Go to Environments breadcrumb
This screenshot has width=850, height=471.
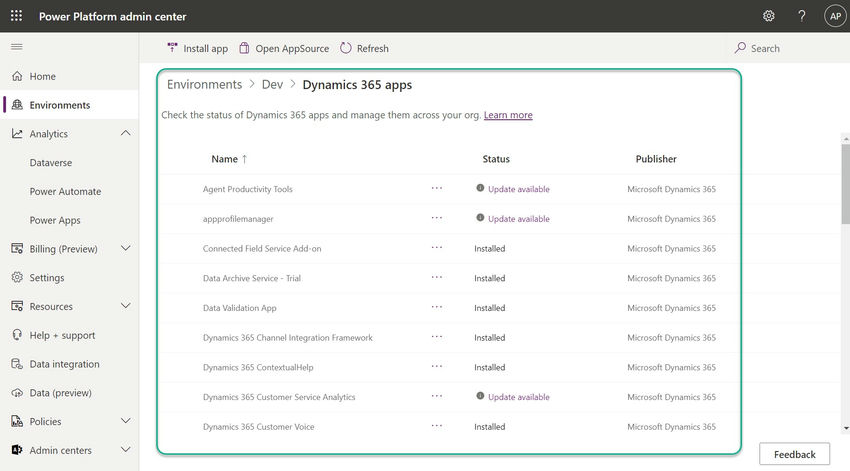pyautogui.click(x=204, y=85)
